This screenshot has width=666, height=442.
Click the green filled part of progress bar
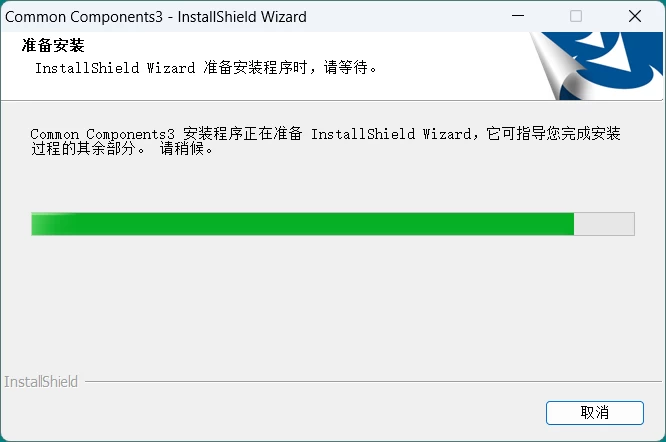[x=323, y=224]
